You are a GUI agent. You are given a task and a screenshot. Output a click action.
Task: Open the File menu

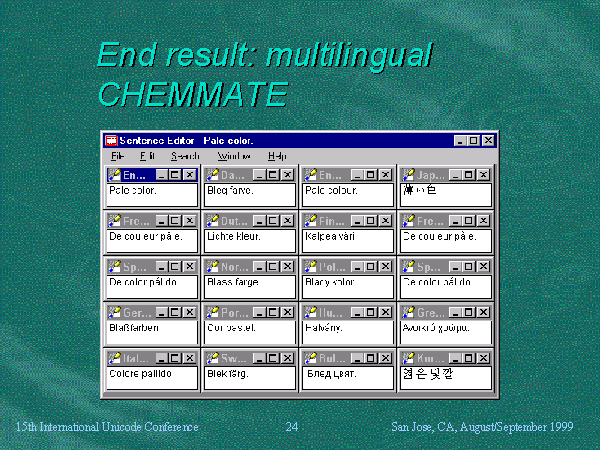[118, 156]
